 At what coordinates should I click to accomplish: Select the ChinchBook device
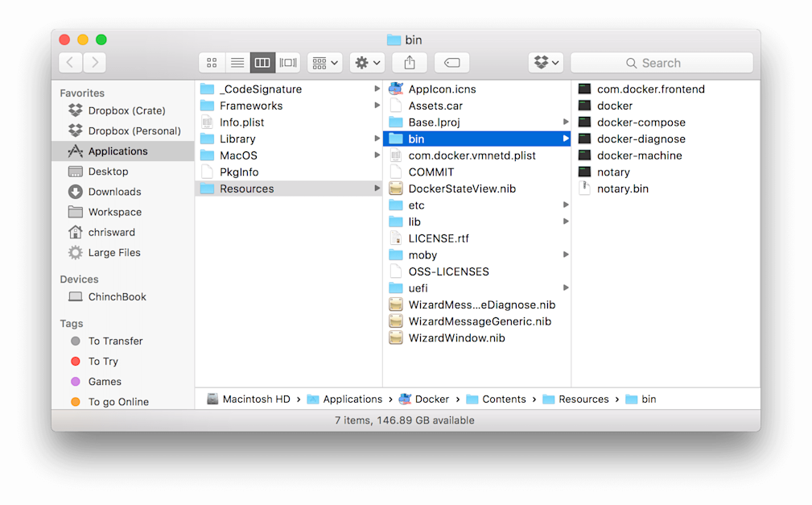(117, 296)
